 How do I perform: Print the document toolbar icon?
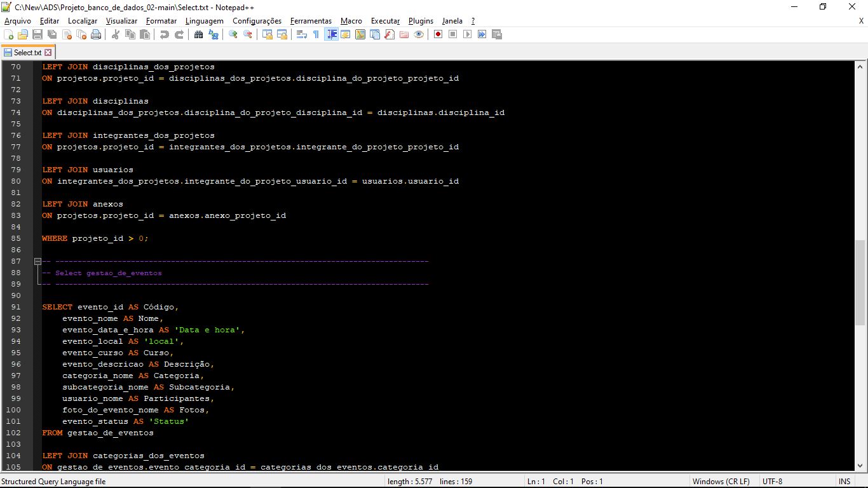[x=96, y=34]
